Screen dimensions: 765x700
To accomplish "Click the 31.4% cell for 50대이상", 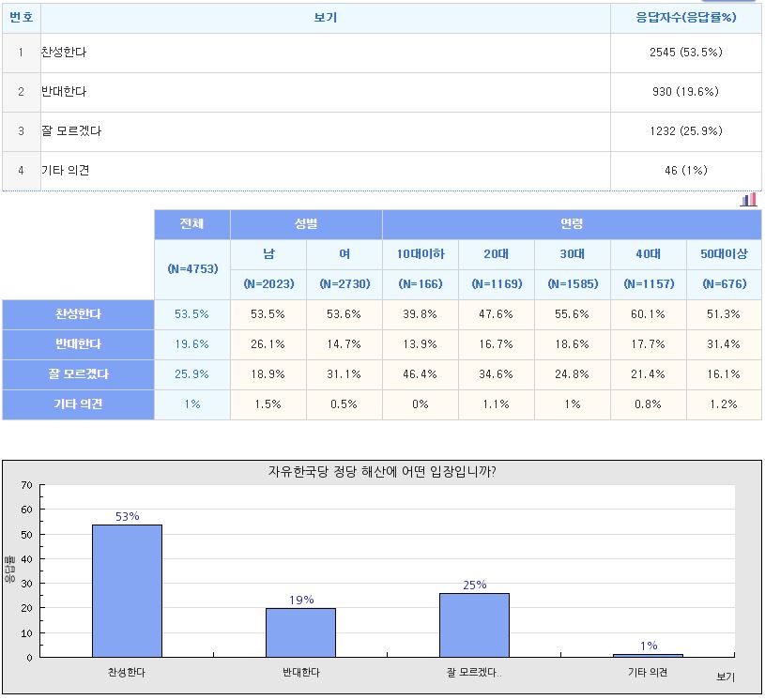I will 724,344.
